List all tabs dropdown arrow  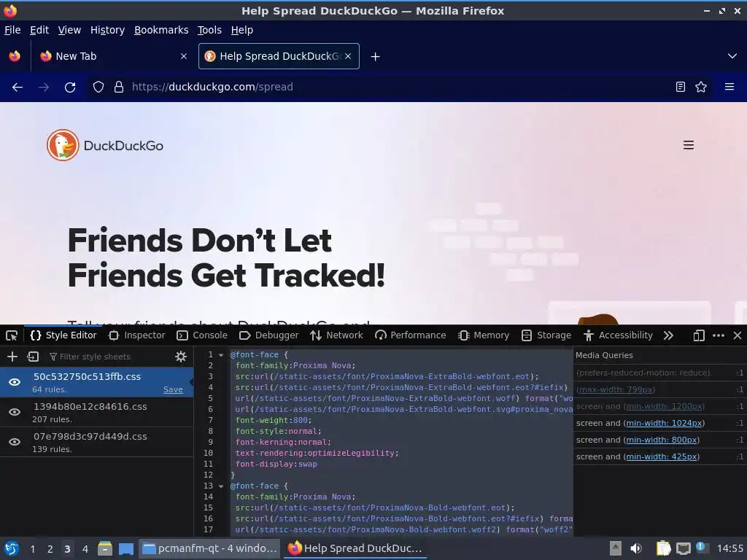click(x=732, y=56)
